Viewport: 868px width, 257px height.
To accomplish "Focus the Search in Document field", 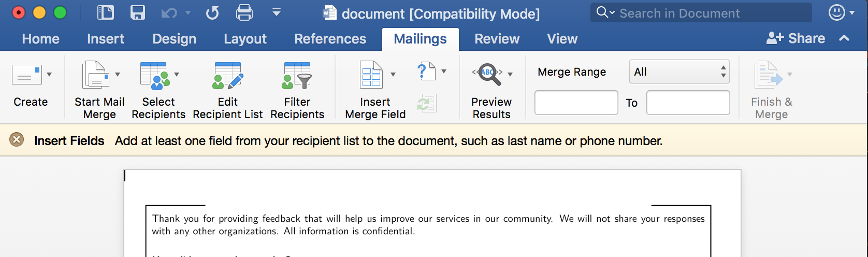I will (x=701, y=13).
